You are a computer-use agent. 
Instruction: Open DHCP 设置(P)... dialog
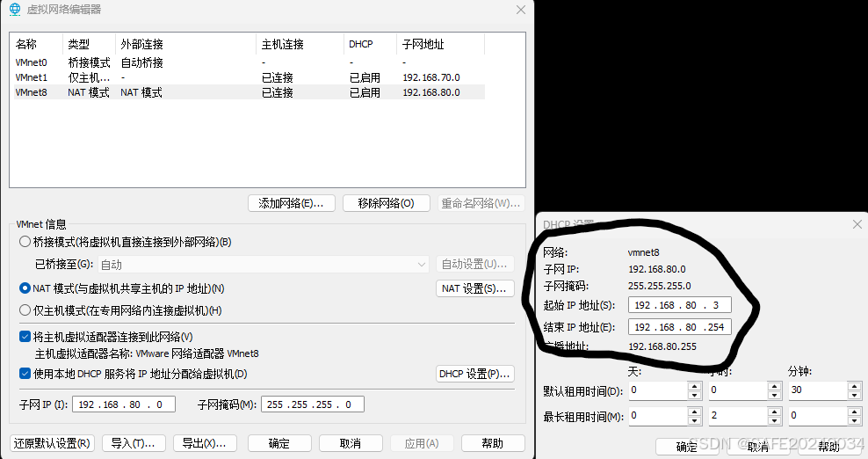[x=475, y=375]
